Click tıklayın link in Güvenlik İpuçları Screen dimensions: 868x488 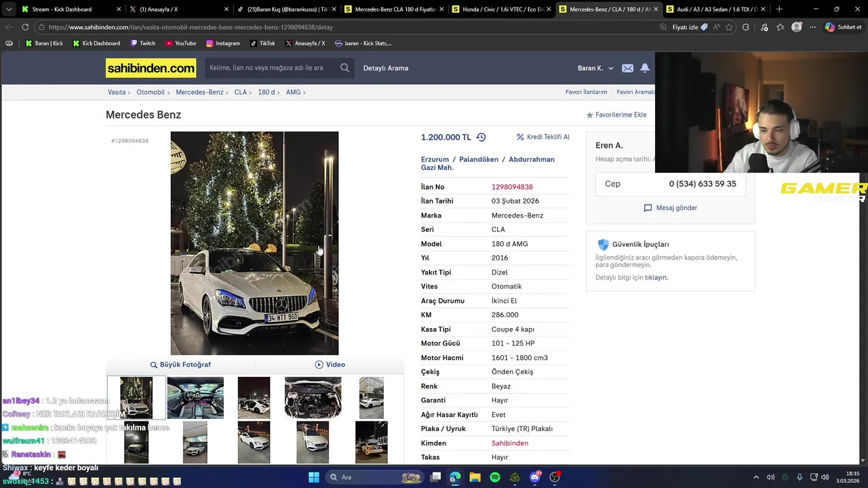click(656, 278)
